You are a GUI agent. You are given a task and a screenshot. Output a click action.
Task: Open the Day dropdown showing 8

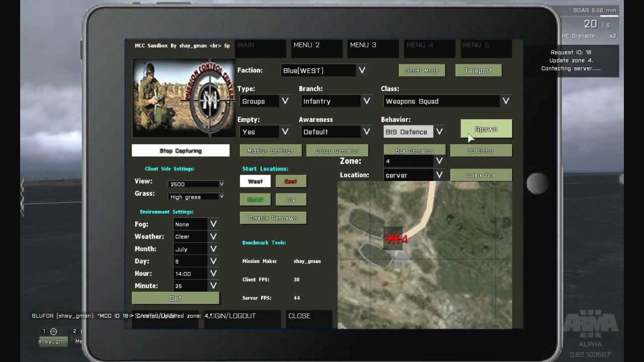pos(196,261)
